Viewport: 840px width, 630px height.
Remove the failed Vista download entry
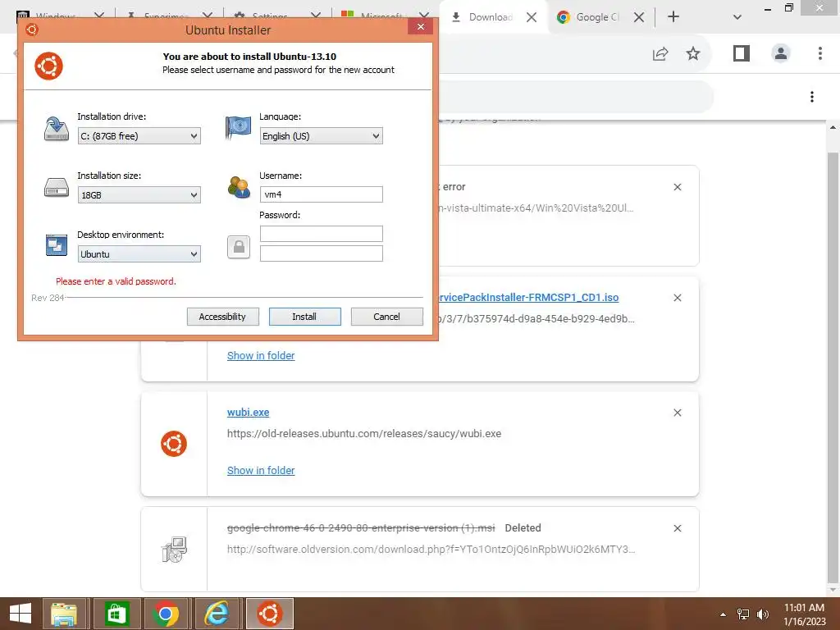point(678,187)
